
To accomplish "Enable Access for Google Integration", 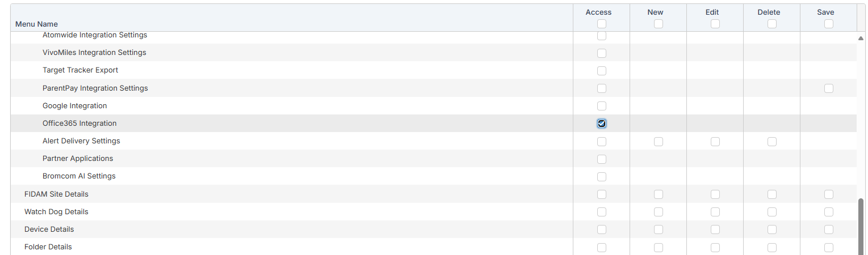I will point(602,106).
